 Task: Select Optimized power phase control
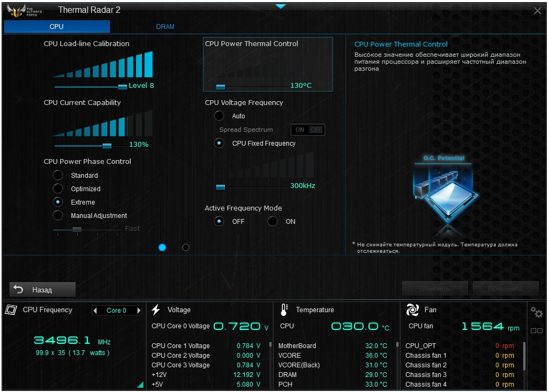click(x=58, y=189)
